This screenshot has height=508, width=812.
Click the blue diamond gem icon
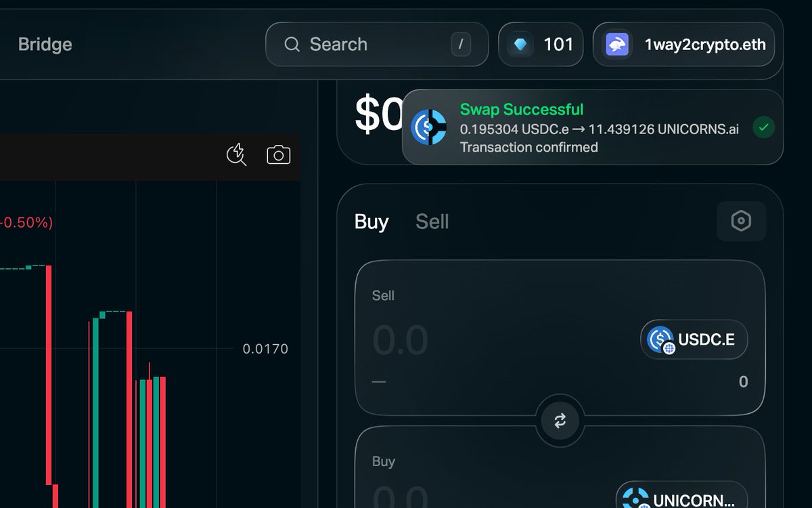pyautogui.click(x=520, y=45)
